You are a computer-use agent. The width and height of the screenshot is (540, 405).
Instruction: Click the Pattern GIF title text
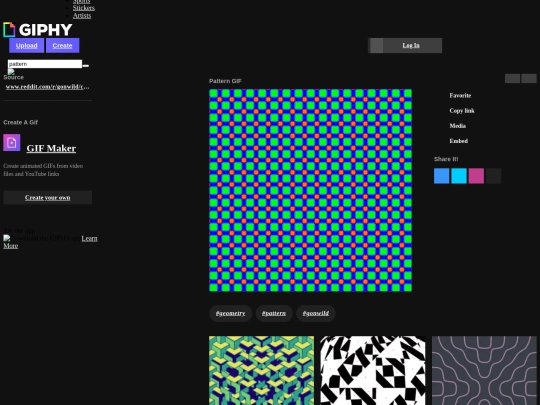[x=225, y=81]
